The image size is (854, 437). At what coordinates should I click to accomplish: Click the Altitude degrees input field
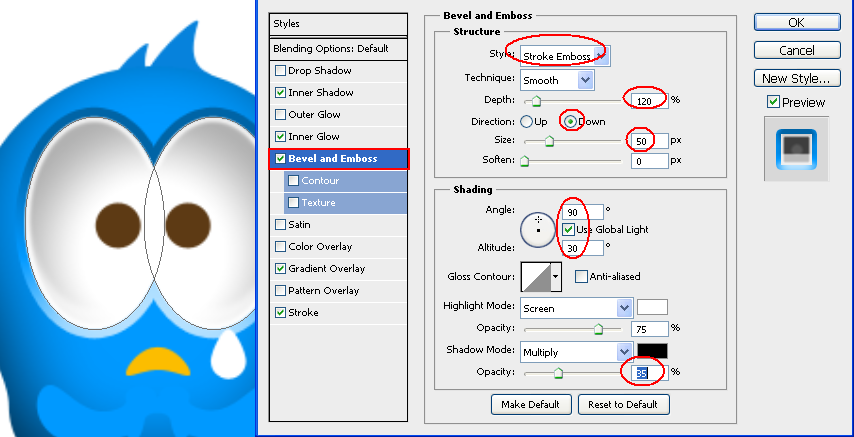click(x=584, y=248)
